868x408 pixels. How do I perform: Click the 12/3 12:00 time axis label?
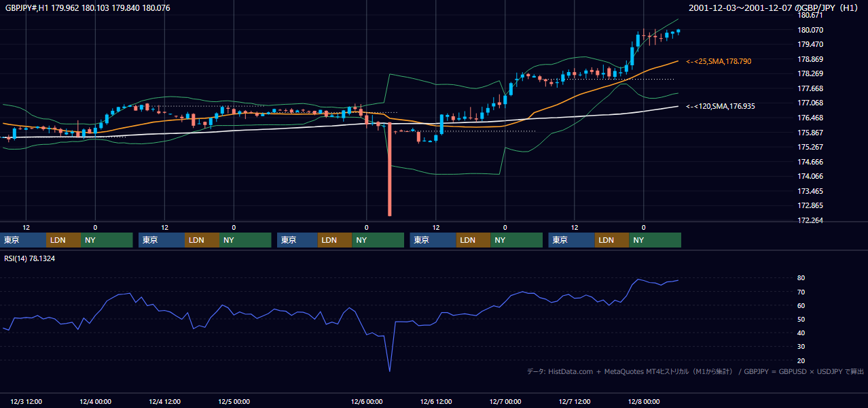pyautogui.click(x=26, y=402)
